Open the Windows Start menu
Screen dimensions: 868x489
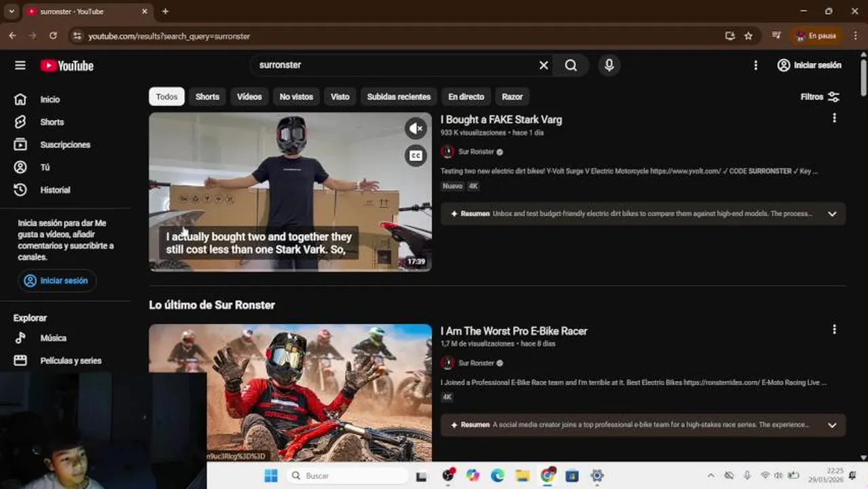[271, 475]
